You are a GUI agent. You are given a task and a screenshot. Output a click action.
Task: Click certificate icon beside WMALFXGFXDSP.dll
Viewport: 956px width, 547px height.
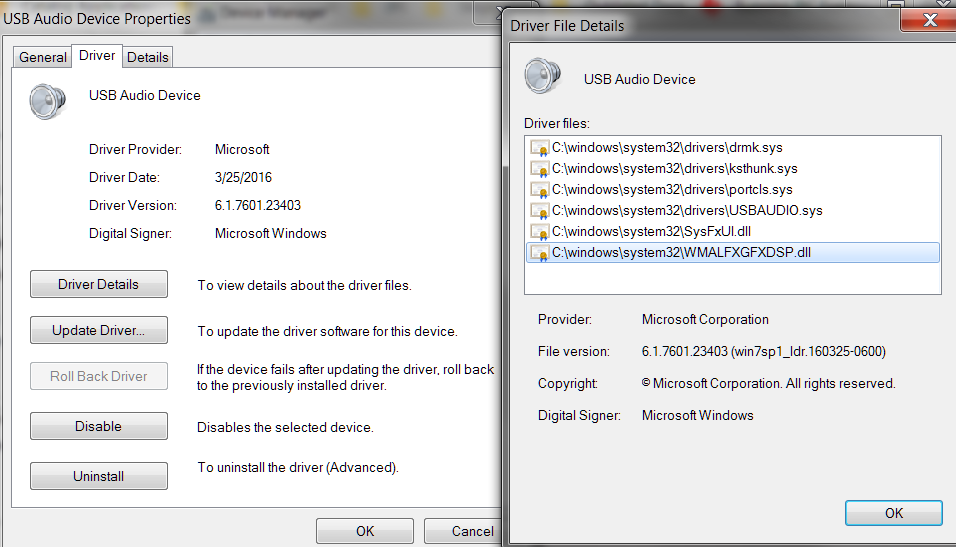[x=540, y=253]
